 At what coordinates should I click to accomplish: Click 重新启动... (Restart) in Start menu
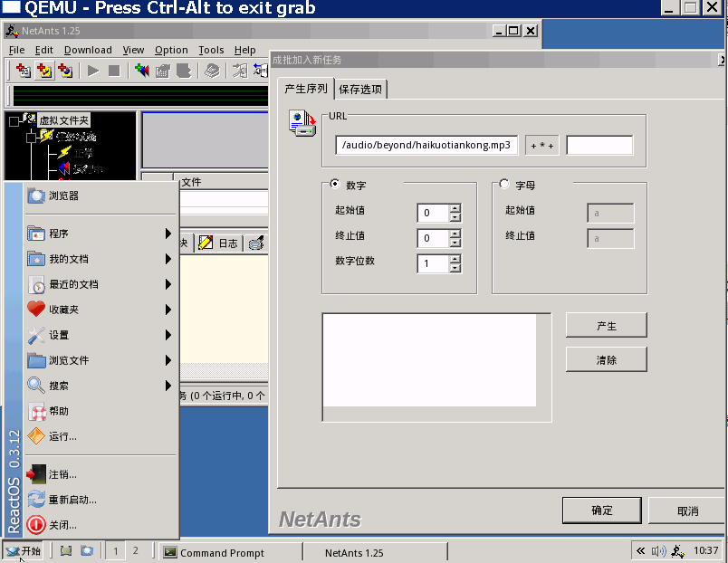(101, 500)
